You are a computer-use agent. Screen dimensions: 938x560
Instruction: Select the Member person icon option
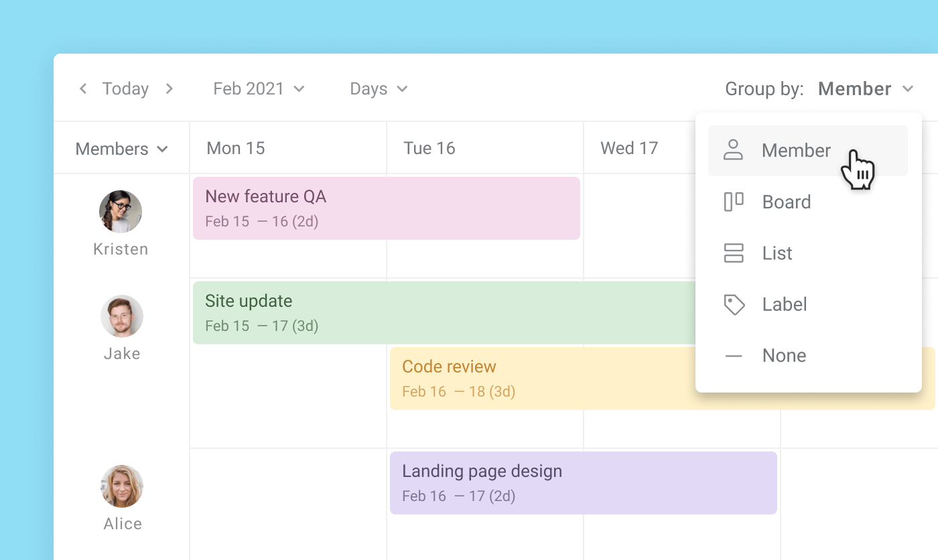(734, 150)
